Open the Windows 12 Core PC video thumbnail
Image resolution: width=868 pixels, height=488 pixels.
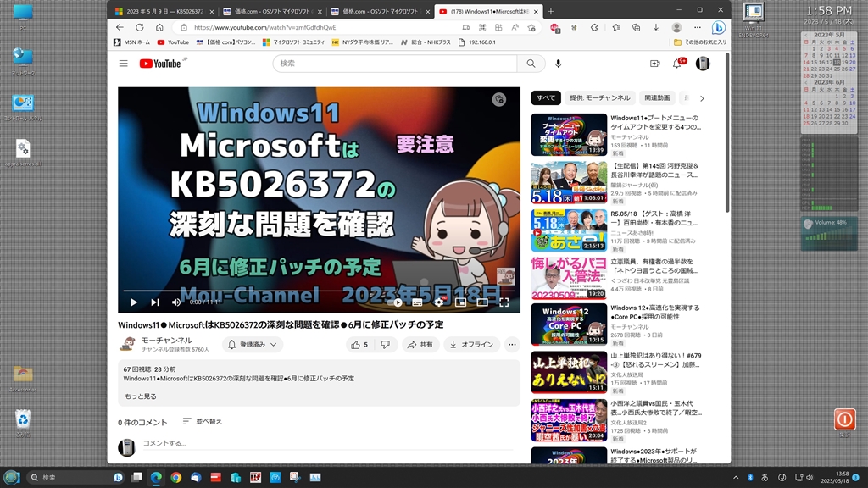[569, 324]
